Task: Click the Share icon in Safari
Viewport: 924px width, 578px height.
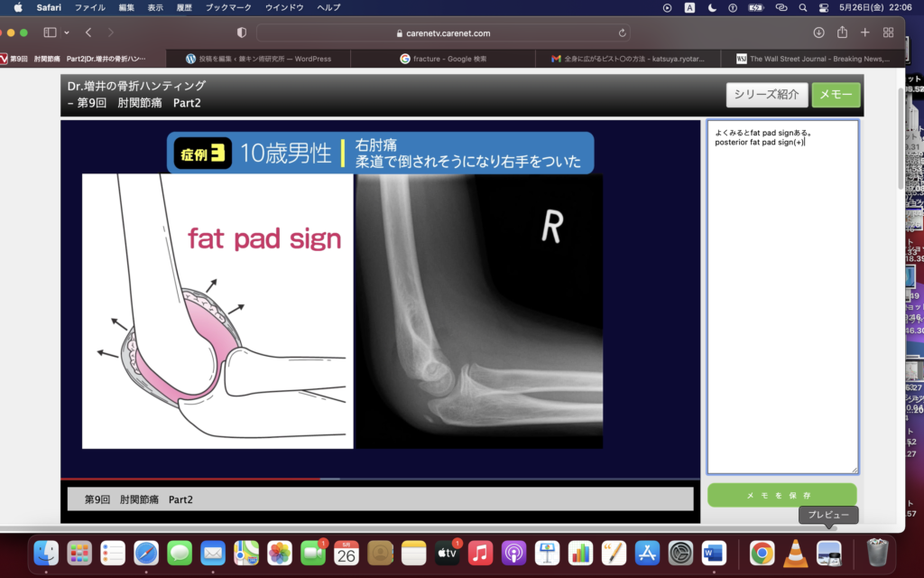Action: pos(842,33)
